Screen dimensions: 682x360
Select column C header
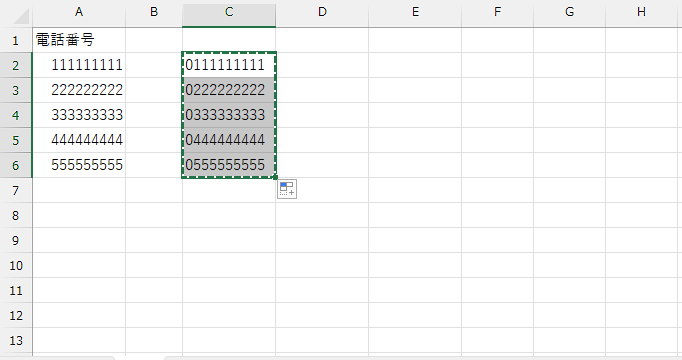coord(229,13)
